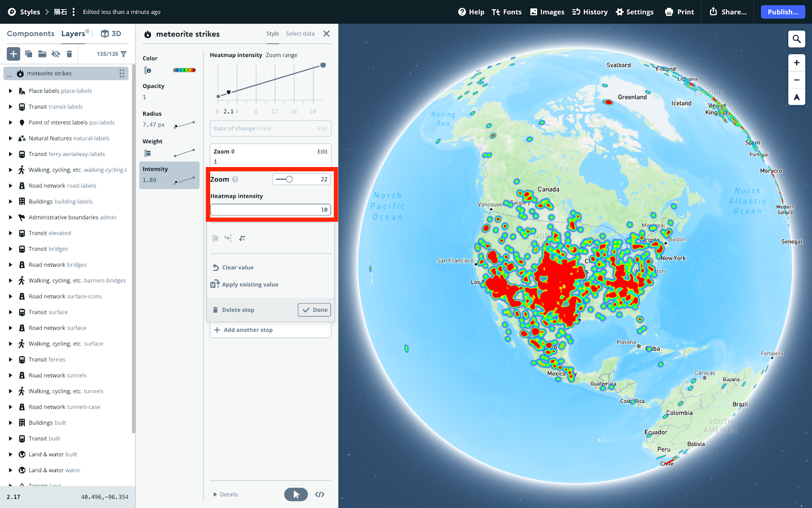The width and height of the screenshot is (812, 508).
Task: Select the Heatmap intensity value field
Action: [x=270, y=209]
